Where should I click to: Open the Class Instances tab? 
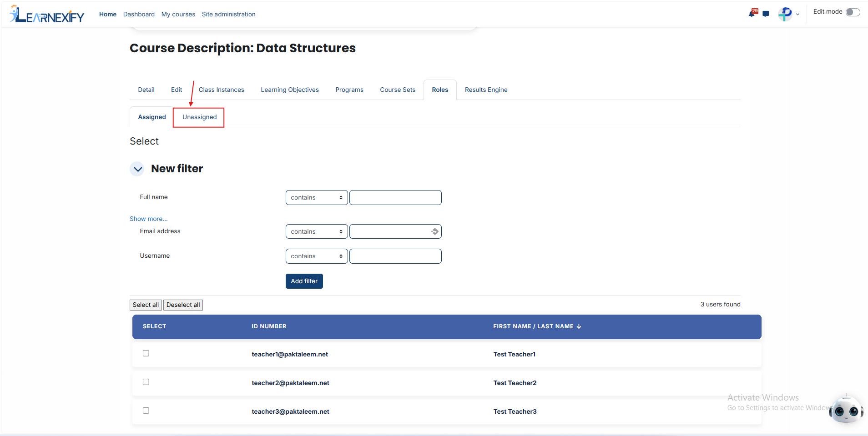(x=222, y=90)
